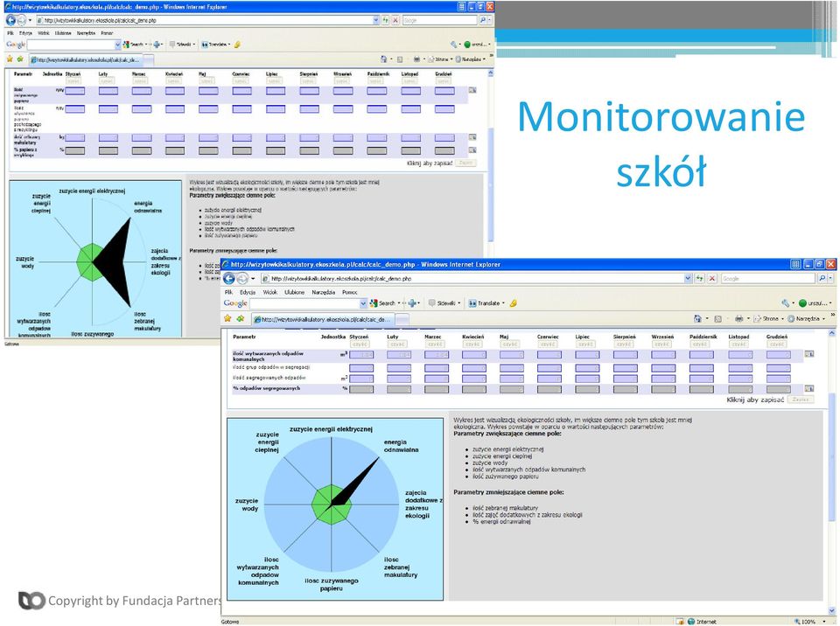840x626 pixels.
Task: Click the green user account icon in the front toolbar
Action: (802, 303)
